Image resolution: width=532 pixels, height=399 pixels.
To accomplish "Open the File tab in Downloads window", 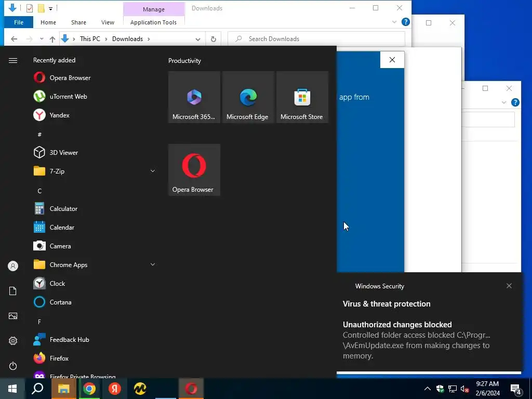I will (19, 22).
